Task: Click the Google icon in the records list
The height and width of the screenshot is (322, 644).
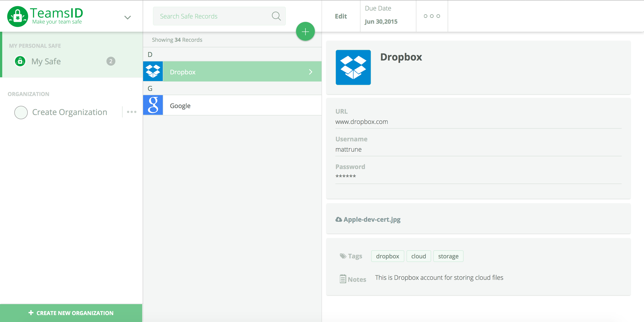Action: coord(153,105)
